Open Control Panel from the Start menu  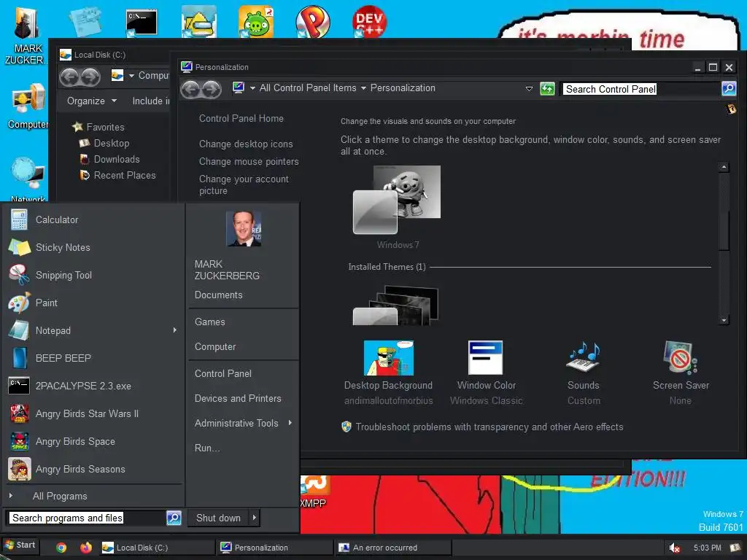point(223,374)
